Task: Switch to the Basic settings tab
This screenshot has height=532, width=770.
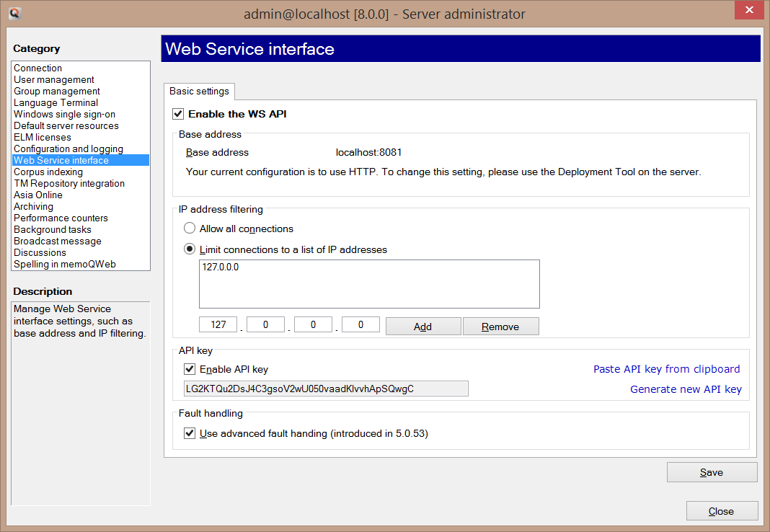Action: (x=199, y=92)
